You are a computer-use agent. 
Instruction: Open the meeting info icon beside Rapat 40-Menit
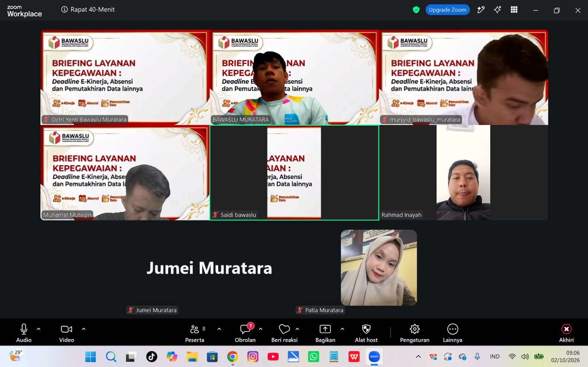(64, 10)
